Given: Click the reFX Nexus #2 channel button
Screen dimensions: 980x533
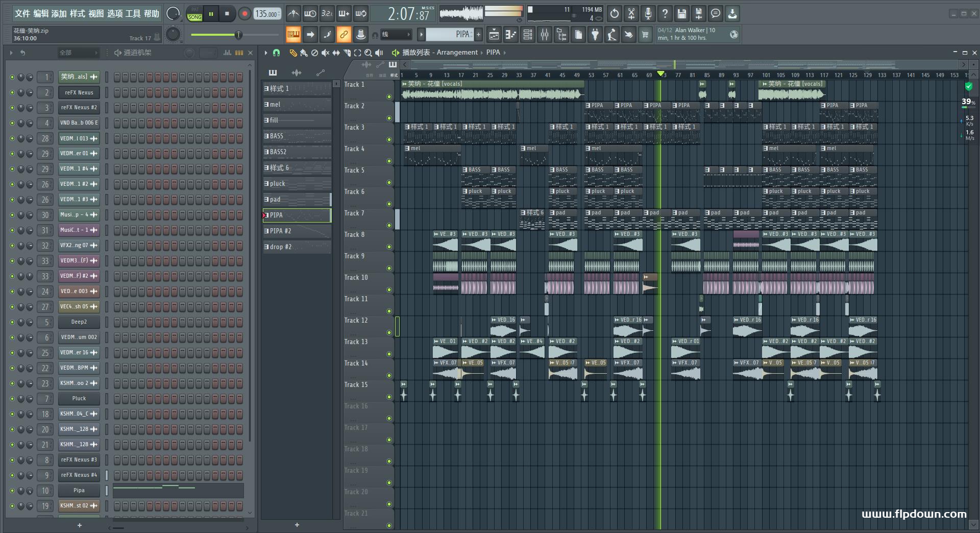Looking at the screenshot, I should click(79, 108).
